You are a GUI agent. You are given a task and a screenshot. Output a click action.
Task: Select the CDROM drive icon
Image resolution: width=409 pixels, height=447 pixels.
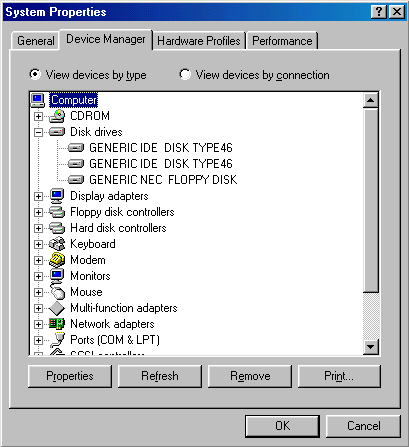57,116
